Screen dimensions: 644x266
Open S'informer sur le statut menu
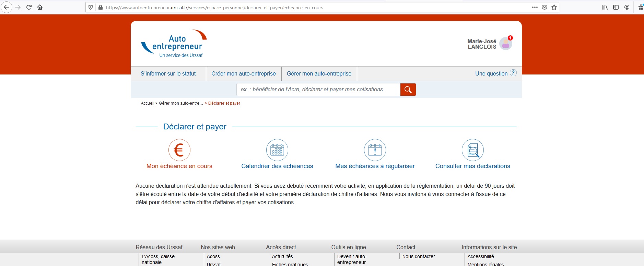coord(168,74)
